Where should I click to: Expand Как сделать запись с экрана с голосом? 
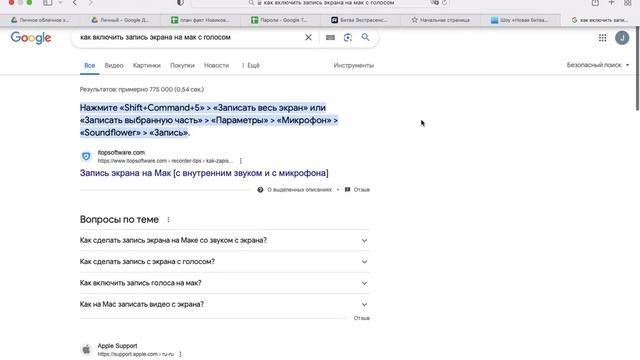[224, 262]
